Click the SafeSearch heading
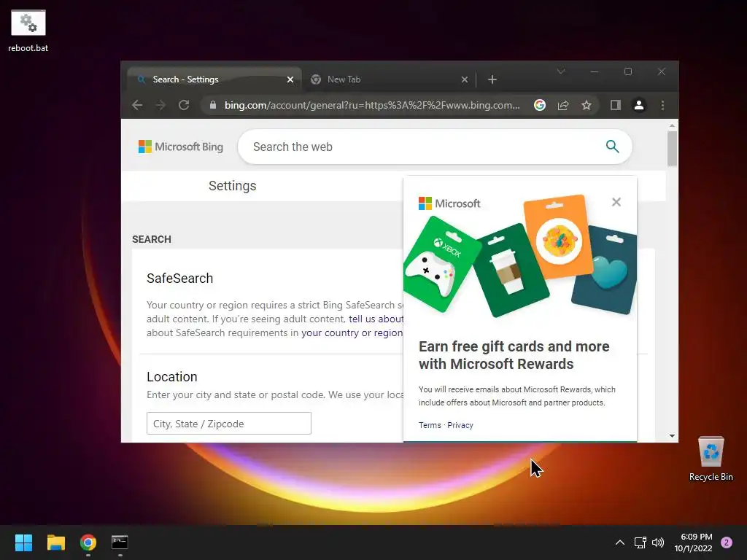This screenshot has height=560, width=747. (179, 278)
